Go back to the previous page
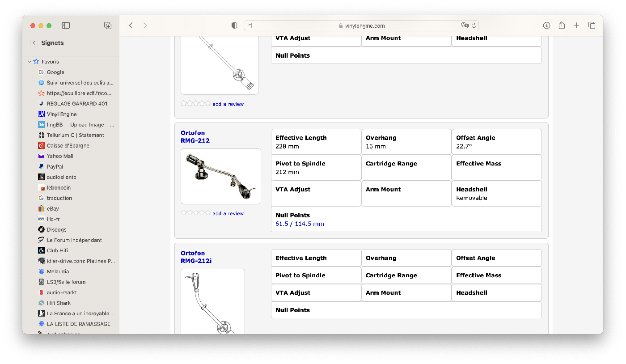The width and height of the screenshot is (626, 364). (x=131, y=25)
